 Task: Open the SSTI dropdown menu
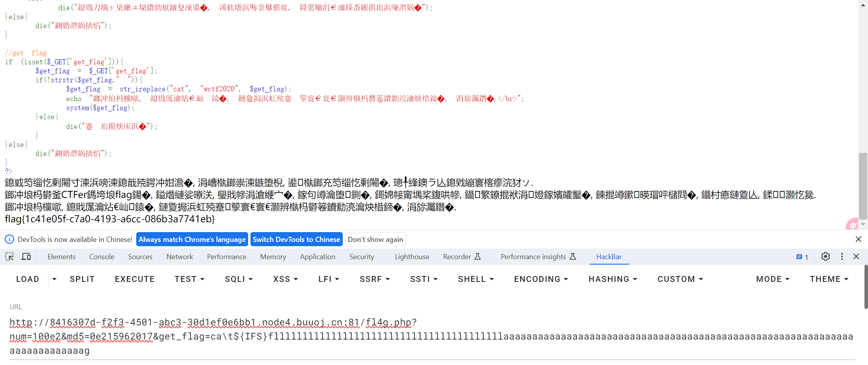pyautogui.click(x=424, y=279)
